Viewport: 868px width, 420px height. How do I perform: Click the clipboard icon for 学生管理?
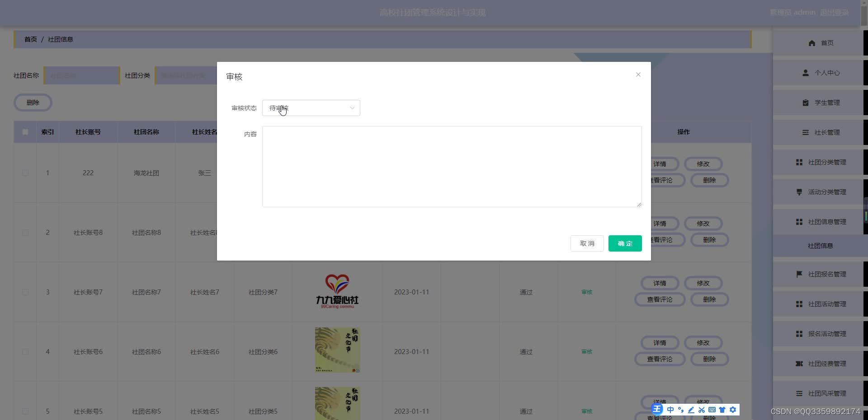click(805, 103)
